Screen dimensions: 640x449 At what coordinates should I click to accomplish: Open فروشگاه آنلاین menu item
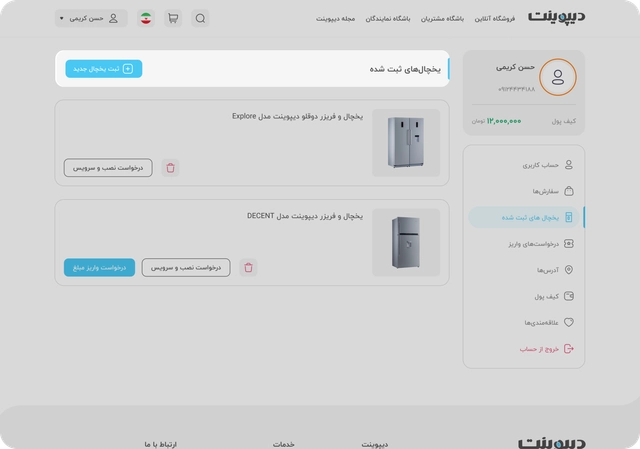coord(495,19)
